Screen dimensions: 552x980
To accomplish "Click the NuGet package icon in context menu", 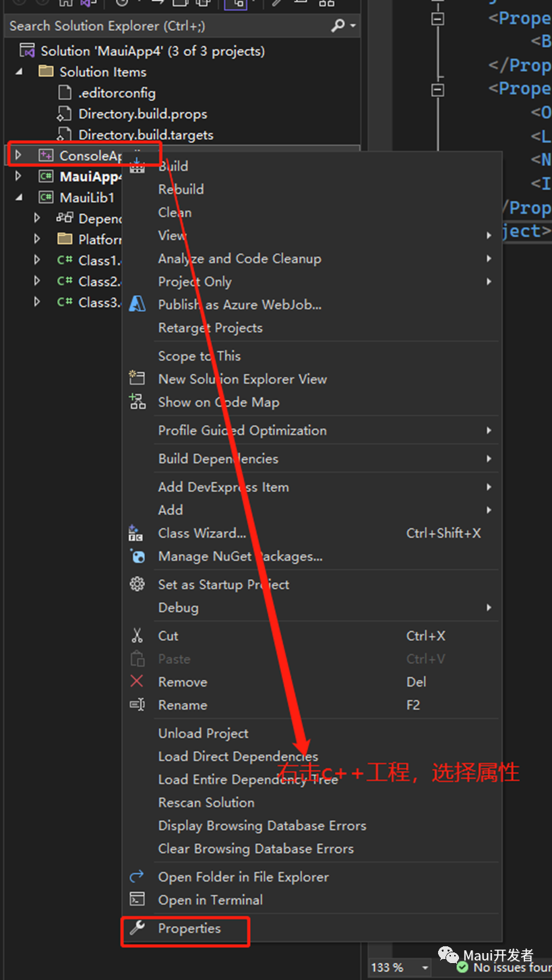I will point(137,556).
